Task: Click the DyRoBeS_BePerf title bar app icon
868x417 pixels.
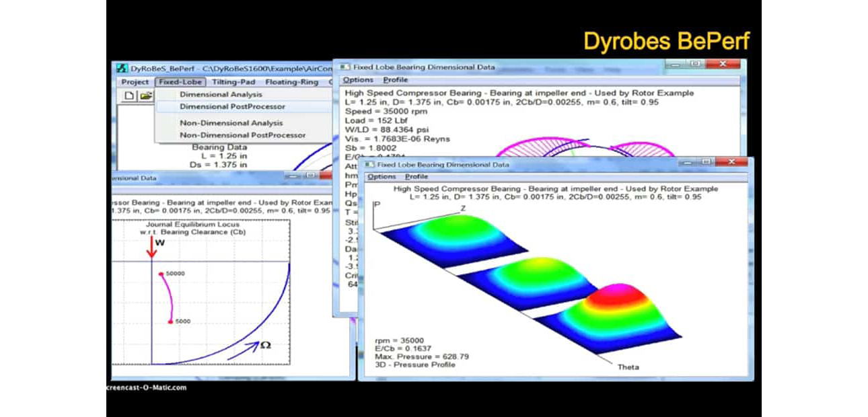Action: 122,69
